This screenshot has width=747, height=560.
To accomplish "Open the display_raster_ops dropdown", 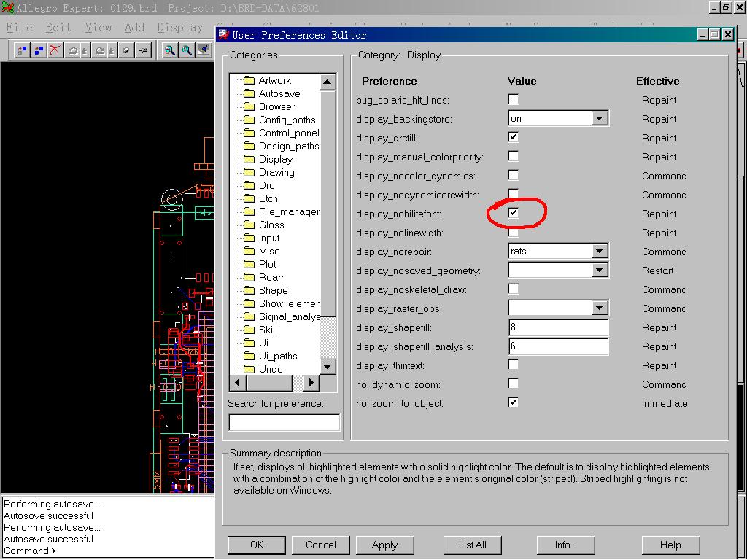I will (600, 308).
